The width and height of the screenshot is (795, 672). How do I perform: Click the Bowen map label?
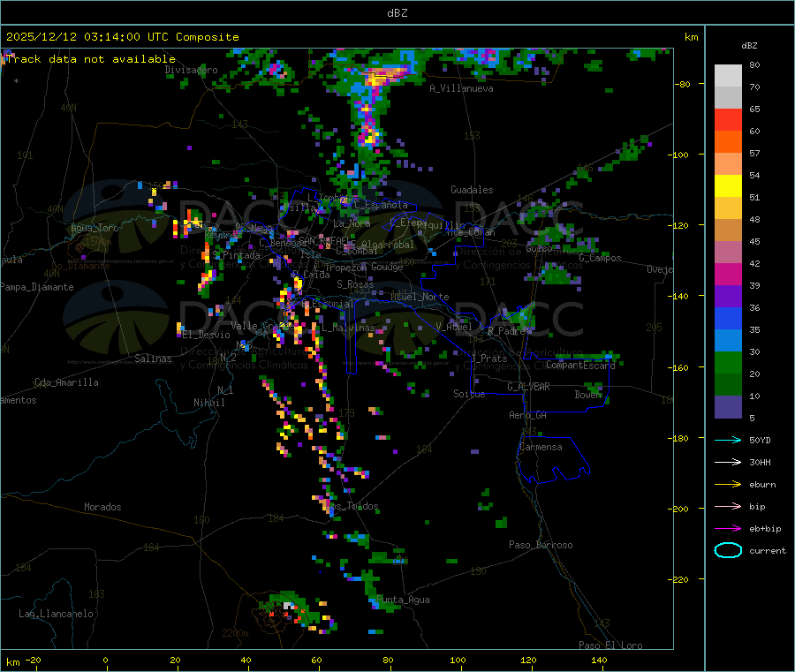[588, 394]
